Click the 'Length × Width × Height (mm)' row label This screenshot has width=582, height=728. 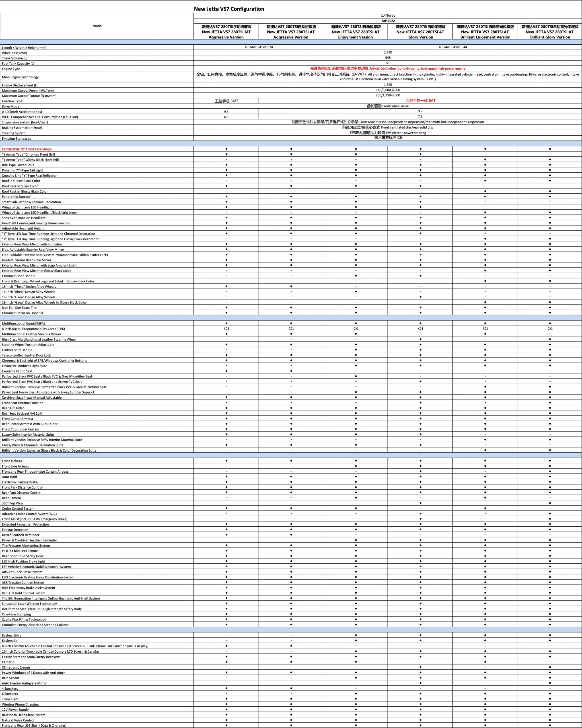pyautogui.click(x=24, y=47)
